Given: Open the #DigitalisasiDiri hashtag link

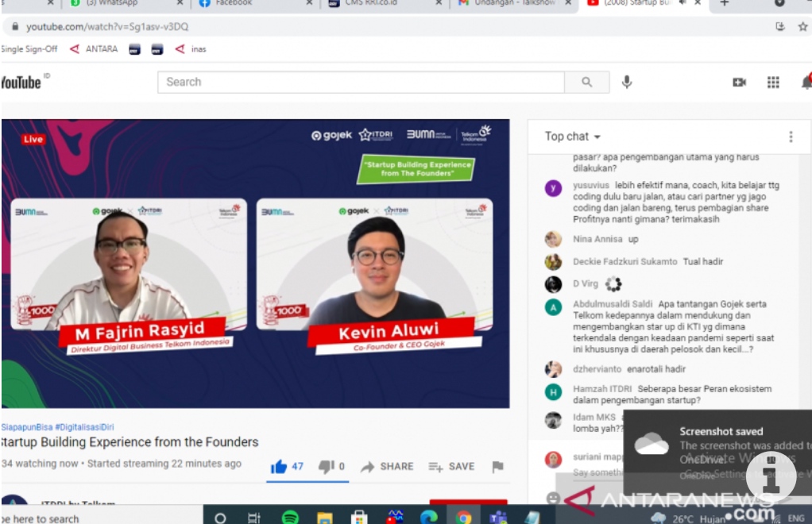Looking at the screenshot, I should (x=84, y=427).
